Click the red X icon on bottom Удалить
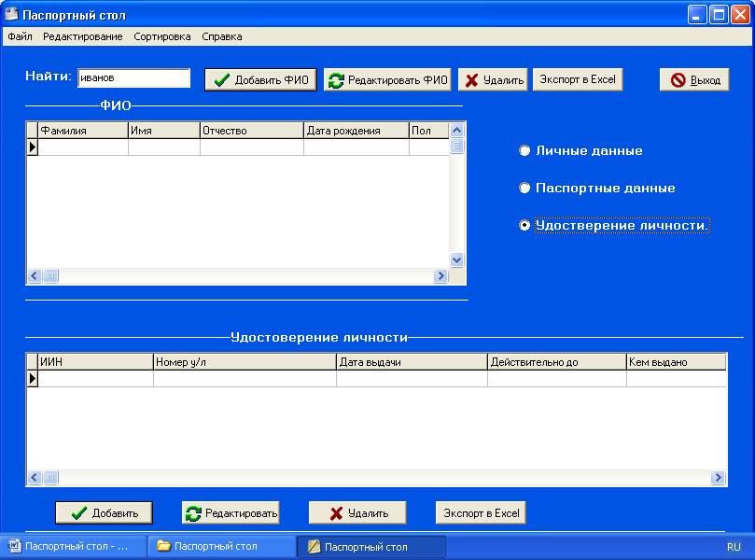Screen dimensions: 755x560 pos(336,513)
